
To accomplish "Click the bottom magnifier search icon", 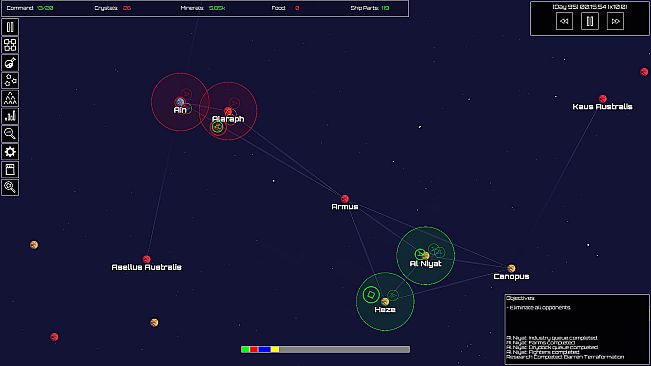I will click(x=10, y=187).
